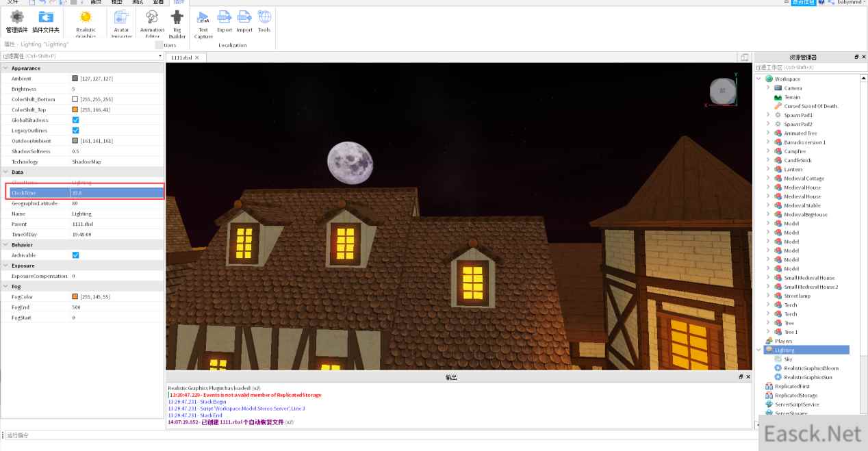This screenshot has height=451, width=868.
Task: Open the 插件文件夹 plugins folder
Action: pos(46,21)
